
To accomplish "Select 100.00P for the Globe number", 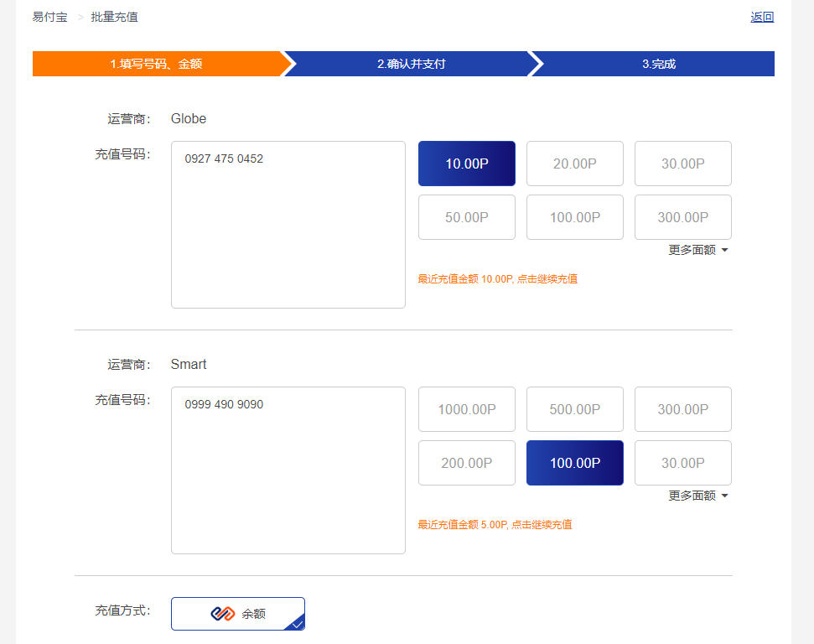I will [574, 217].
